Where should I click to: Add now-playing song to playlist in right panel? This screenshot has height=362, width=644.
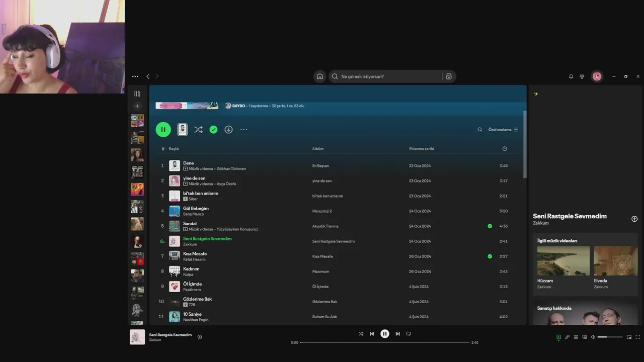click(634, 219)
